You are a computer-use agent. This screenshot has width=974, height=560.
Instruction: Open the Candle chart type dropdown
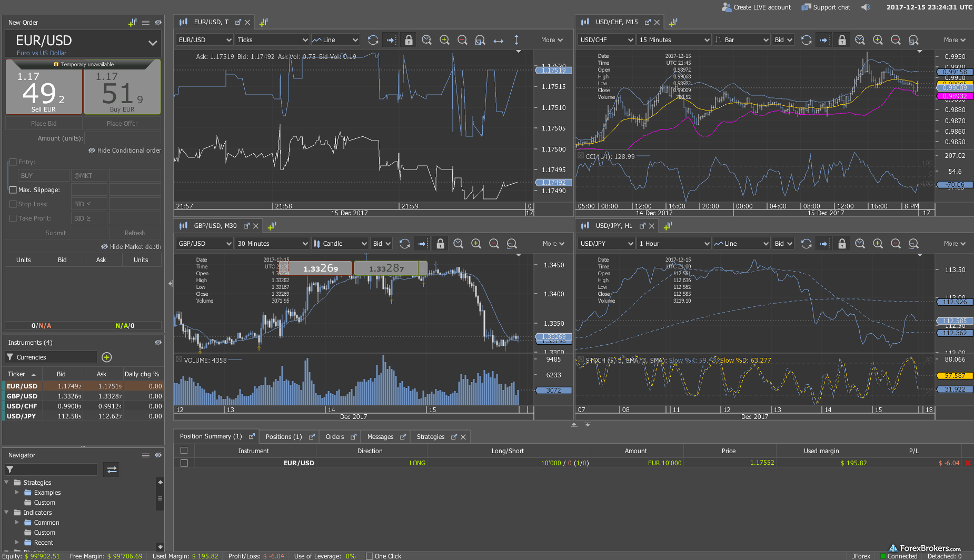[340, 244]
